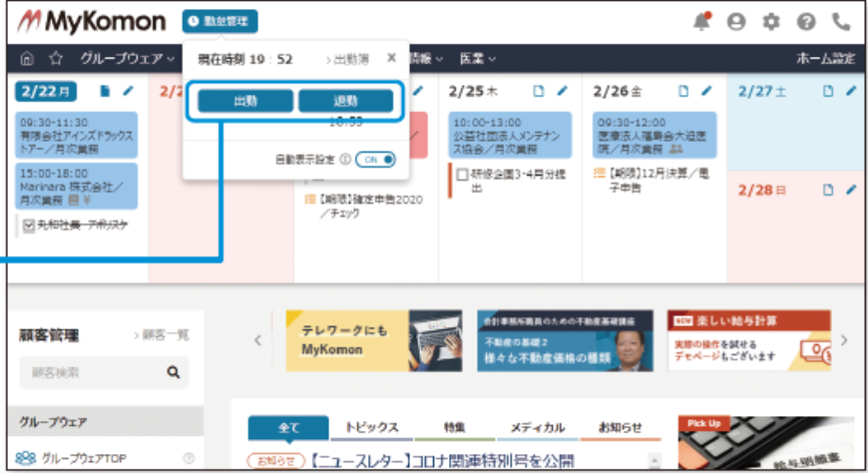Click the edit pencil for 2/25
This screenshot has height=473, width=868.
click(562, 91)
